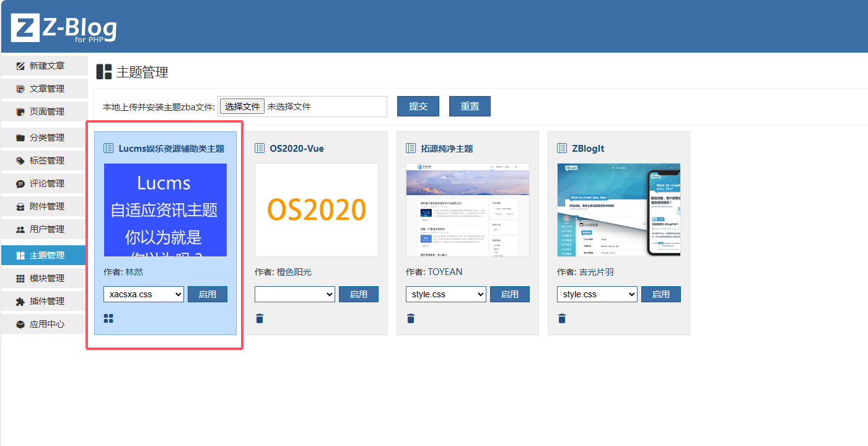Open the style.css dropdown for 拓源纯净主题
868x446 pixels.
coord(446,294)
